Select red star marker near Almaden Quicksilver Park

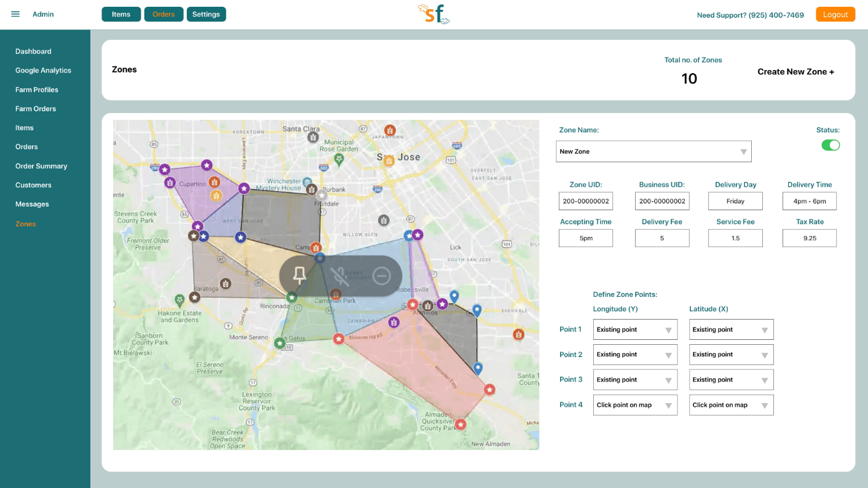pyautogui.click(x=460, y=424)
